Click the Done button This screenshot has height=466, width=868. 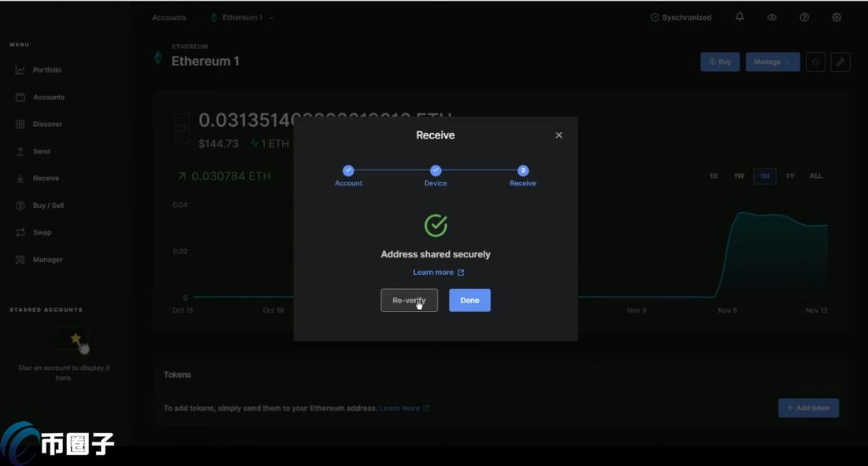pos(469,300)
